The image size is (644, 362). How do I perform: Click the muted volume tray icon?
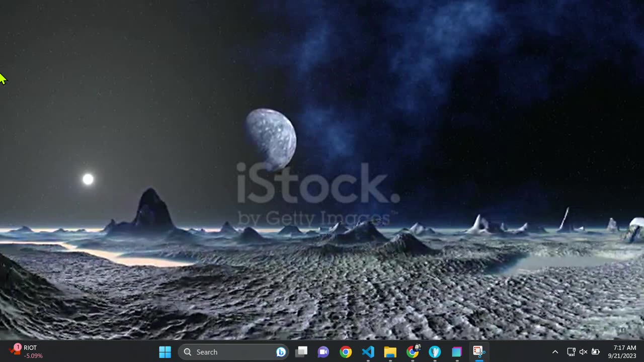click(583, 352)
